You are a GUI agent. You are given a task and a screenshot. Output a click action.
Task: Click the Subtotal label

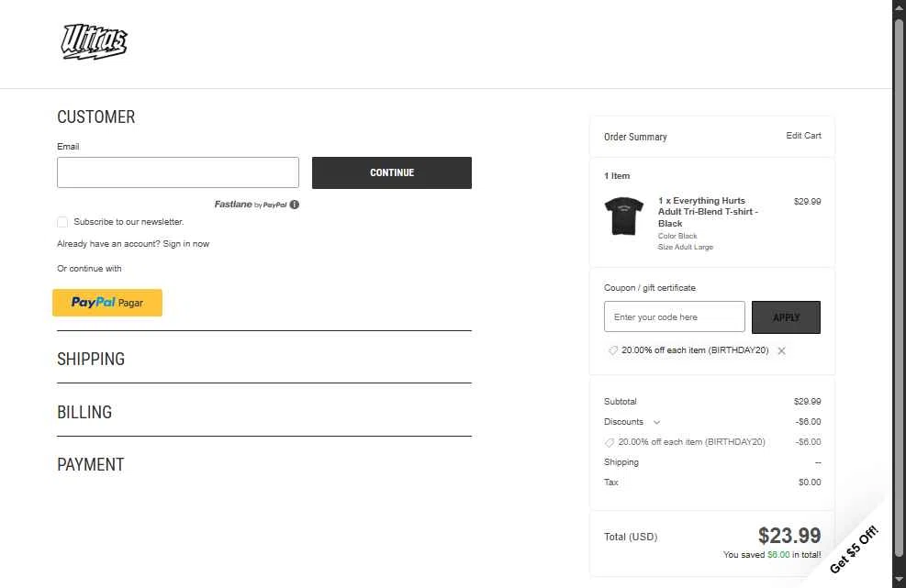point(620,402)
